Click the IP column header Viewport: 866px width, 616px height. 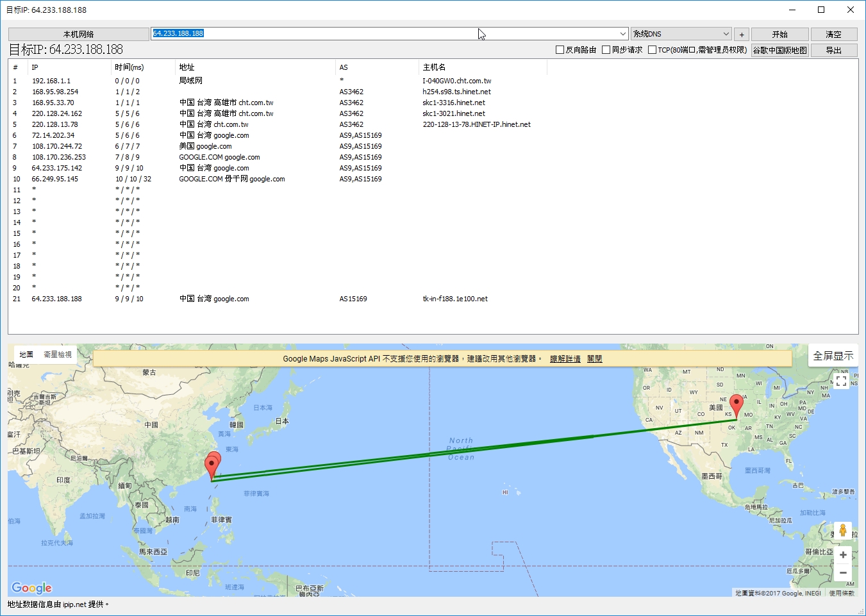click(x=69, y=67)
